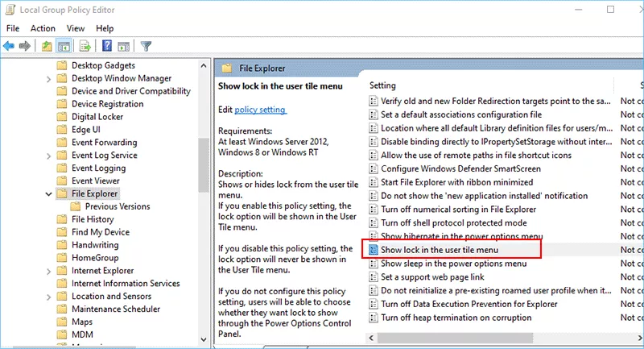The height and width of the screenshot is (349, 644).
Task: Collapse the File Explorer tree node
Action: 49,193
